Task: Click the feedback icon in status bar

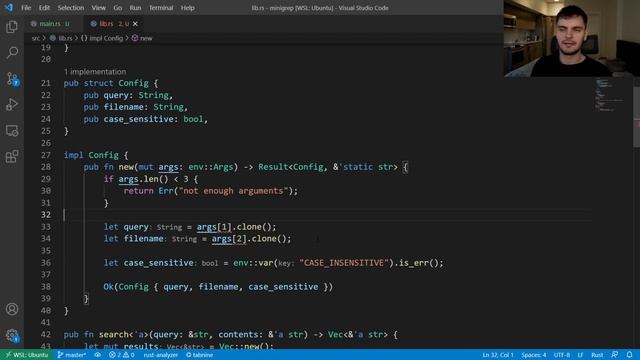Action: (615, 355)
